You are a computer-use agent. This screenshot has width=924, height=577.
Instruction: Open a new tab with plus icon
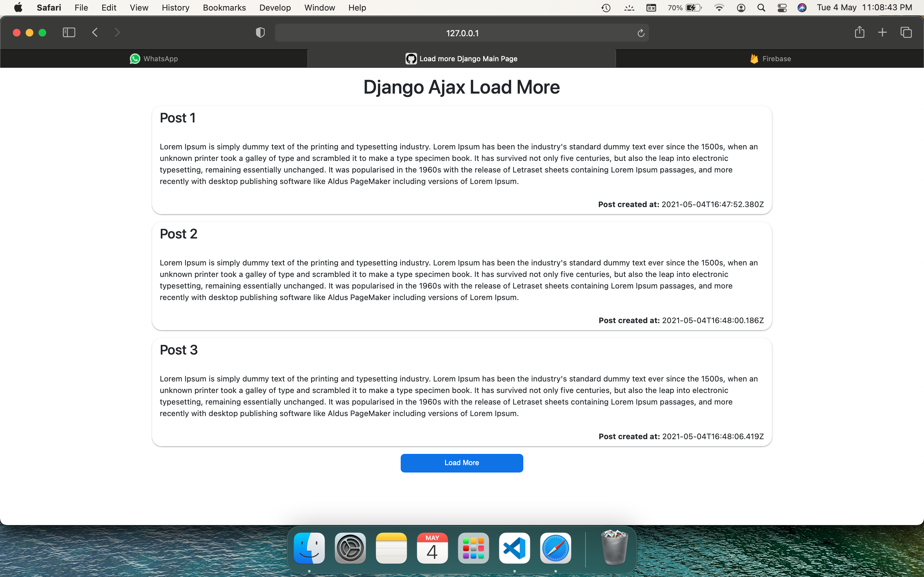[882, 32]
